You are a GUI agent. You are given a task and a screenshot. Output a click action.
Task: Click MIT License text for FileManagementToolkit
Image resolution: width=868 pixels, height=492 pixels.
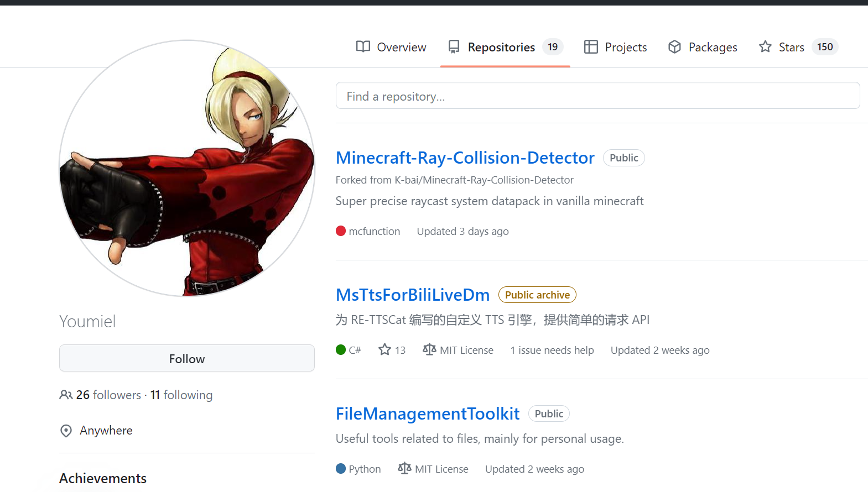pos(441,469)
